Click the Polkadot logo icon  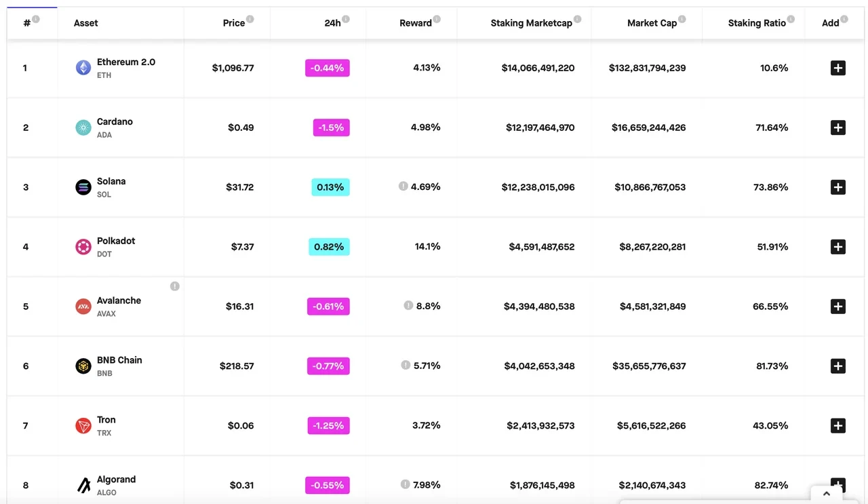point(83,247)
